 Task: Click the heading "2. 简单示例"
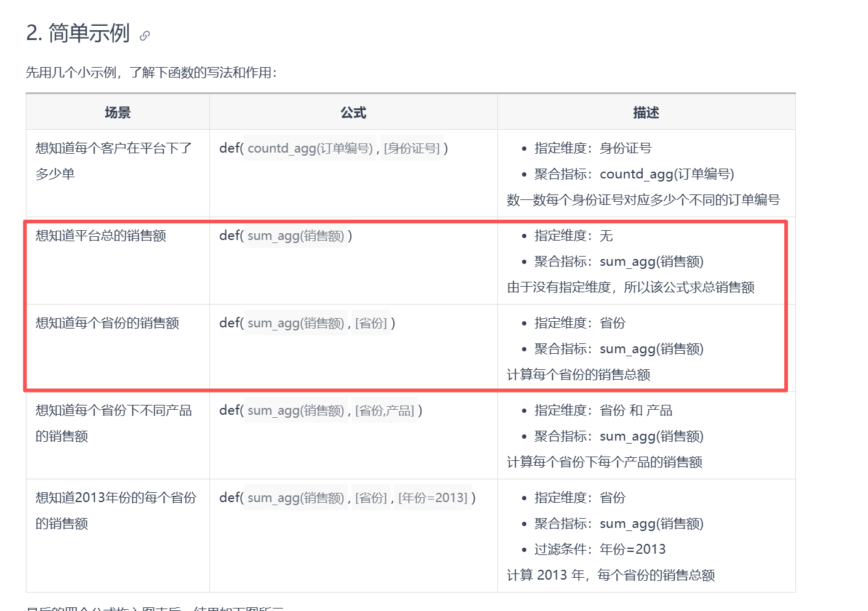click(x=78, y=33)
